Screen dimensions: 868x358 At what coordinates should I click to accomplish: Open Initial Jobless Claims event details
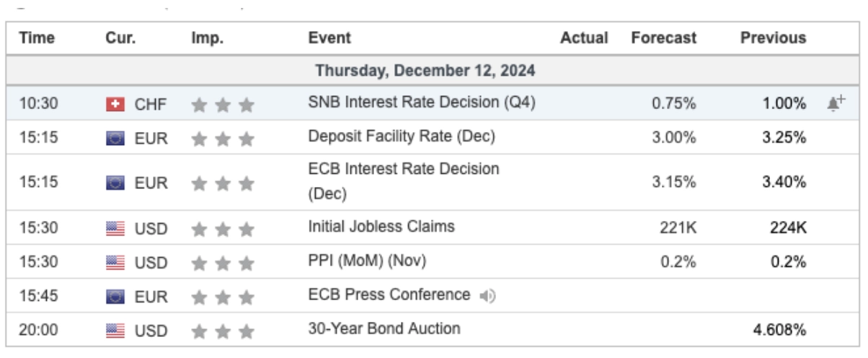[x=381, y=227]
